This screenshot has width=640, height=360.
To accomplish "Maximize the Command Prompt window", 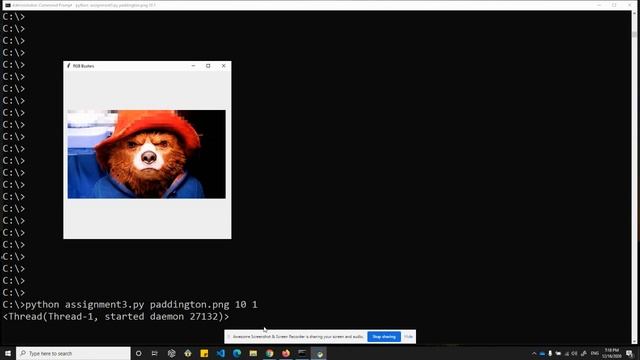I will [x=614, y=5].
